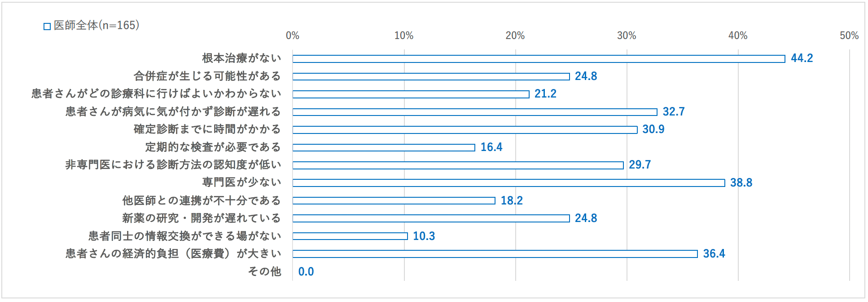Click the 0% axis tick label
The height and width of the screenshot is (302, 868).
pyautogui.click(x=293, y=36)
